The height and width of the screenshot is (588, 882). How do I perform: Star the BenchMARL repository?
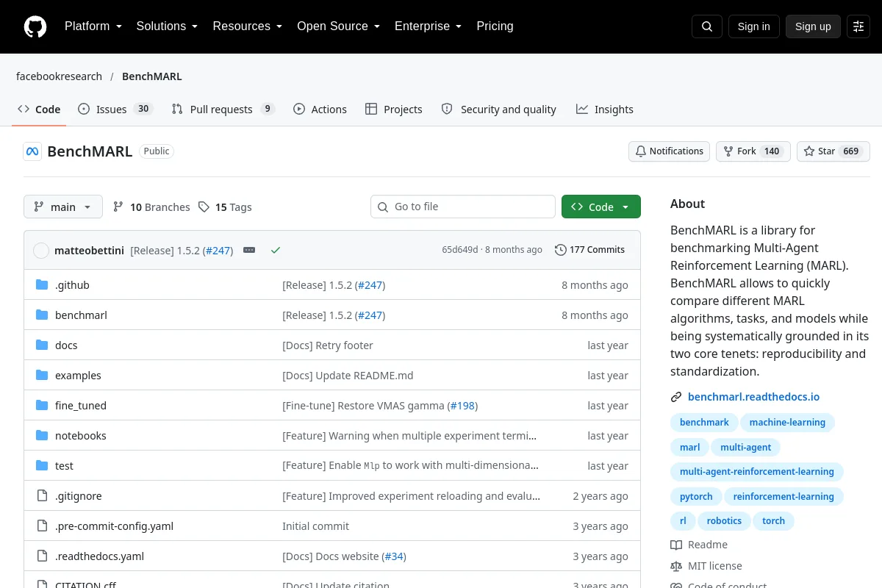[x=833, y=151]
